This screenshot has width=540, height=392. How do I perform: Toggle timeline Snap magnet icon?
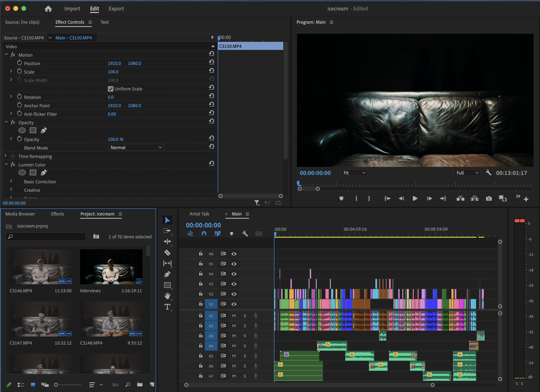click(204, 234)
